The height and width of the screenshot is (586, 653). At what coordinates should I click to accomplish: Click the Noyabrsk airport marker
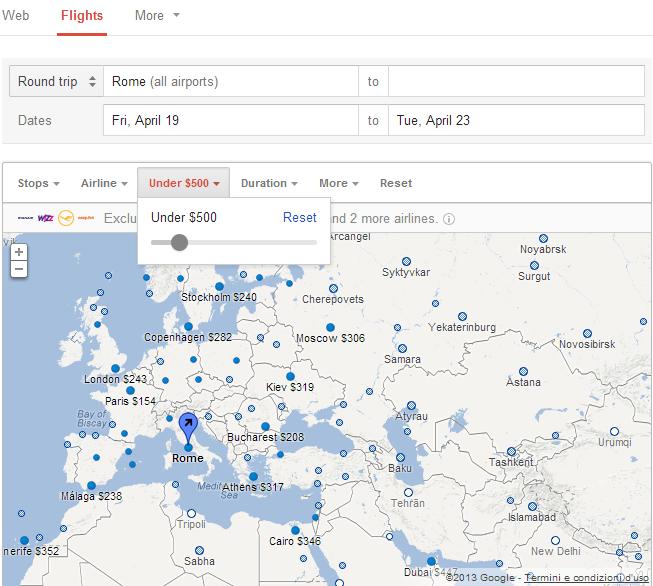pyautogui.click(x=543, y=239)
